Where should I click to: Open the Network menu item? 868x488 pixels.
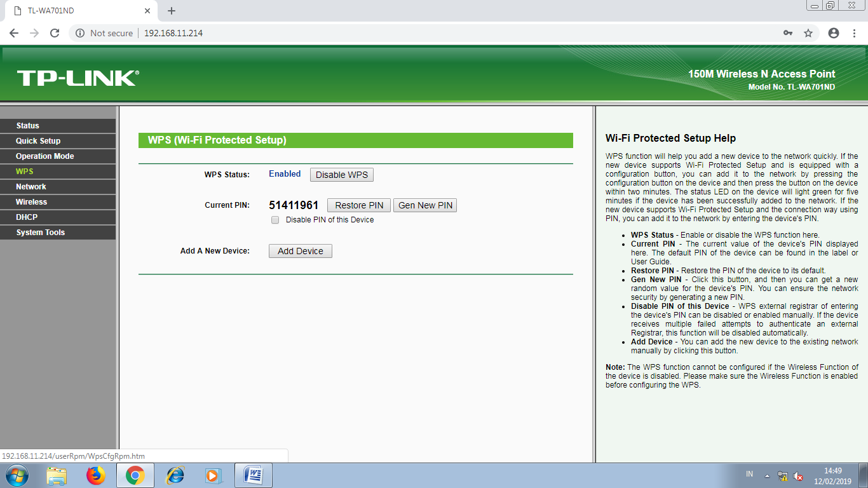[x=58, y=187]
